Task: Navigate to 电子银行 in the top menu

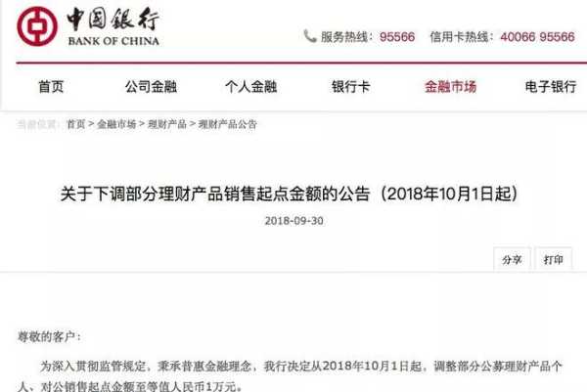Action: point(551,87)
